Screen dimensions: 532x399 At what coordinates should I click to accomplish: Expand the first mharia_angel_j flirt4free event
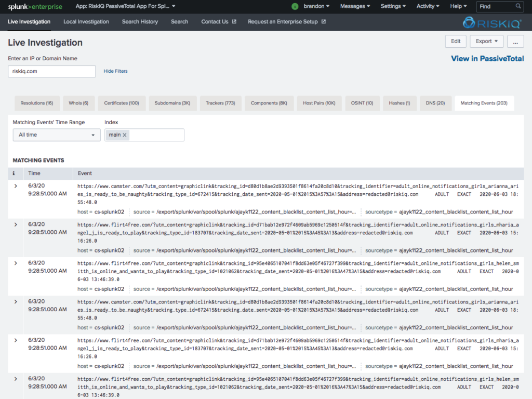click(x=16, y=224)
